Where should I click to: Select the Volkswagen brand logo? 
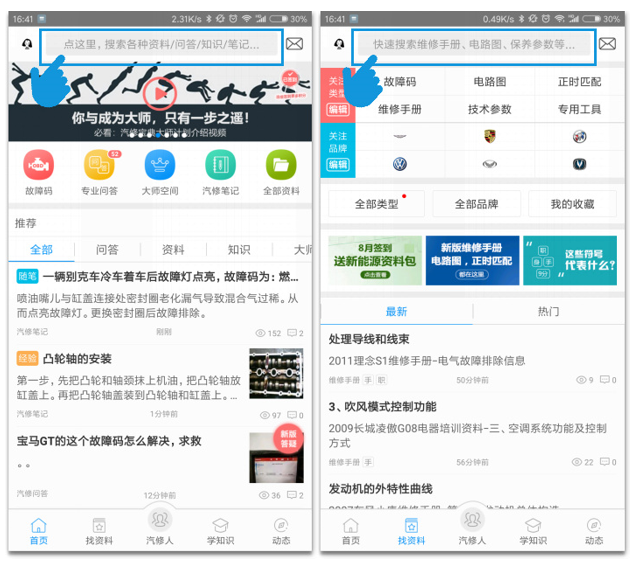[x=400, y=164]
